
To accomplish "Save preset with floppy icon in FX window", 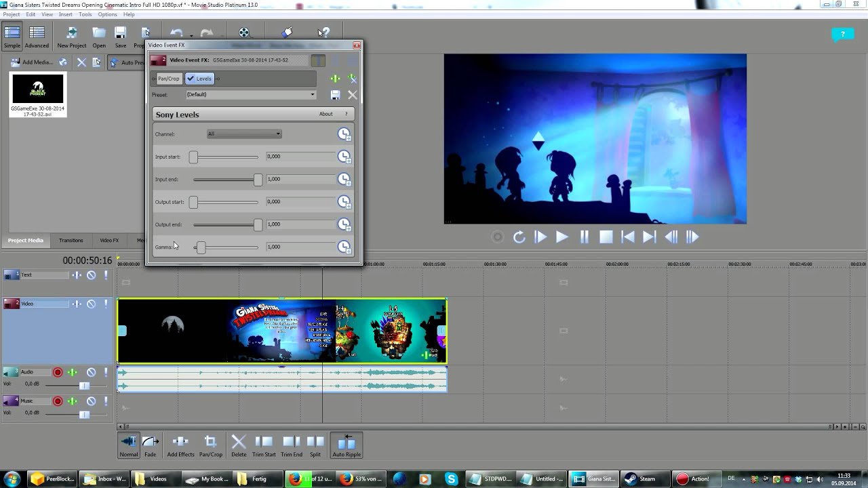I will [x=335, y=95].
